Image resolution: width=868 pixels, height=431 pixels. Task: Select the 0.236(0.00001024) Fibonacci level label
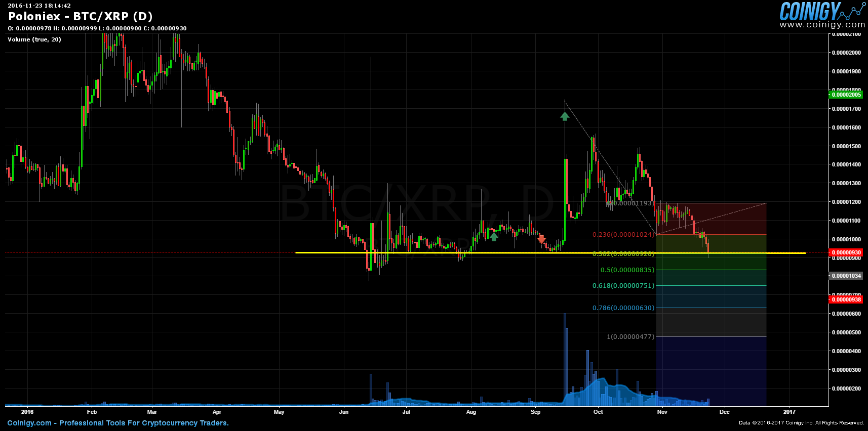tap(623, 235)
